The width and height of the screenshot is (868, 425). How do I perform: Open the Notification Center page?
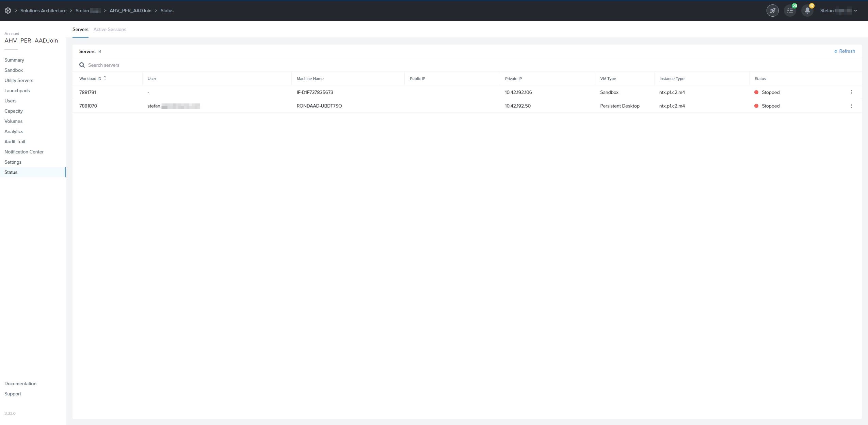point(24,152)
